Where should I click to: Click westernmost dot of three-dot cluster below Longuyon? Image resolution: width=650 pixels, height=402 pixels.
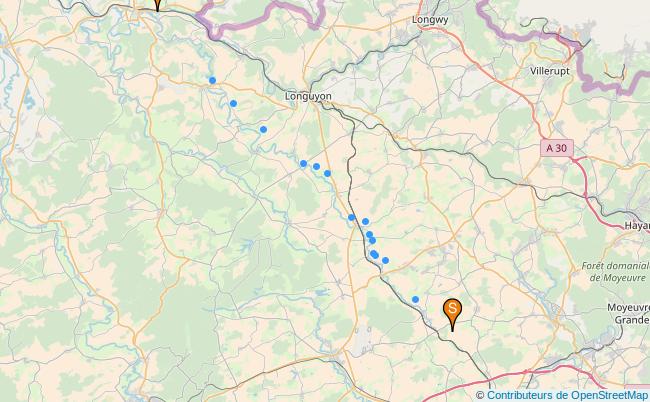pyautogui.click(x=303, y=163)
